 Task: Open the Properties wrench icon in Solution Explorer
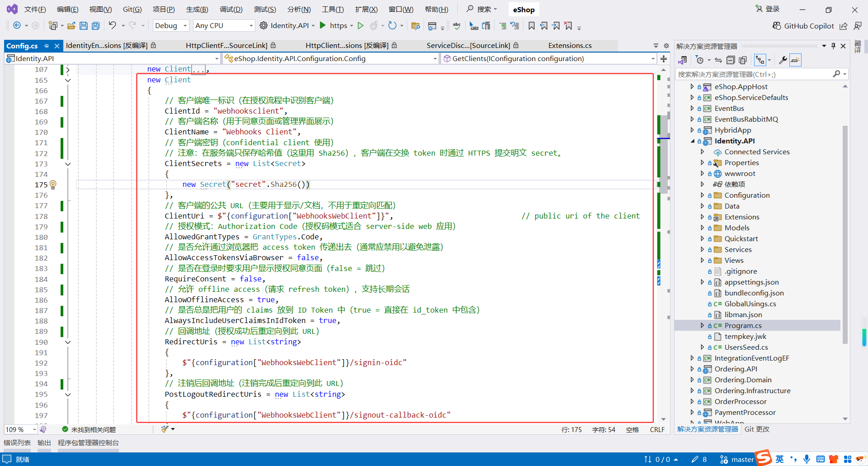[783, 60]
